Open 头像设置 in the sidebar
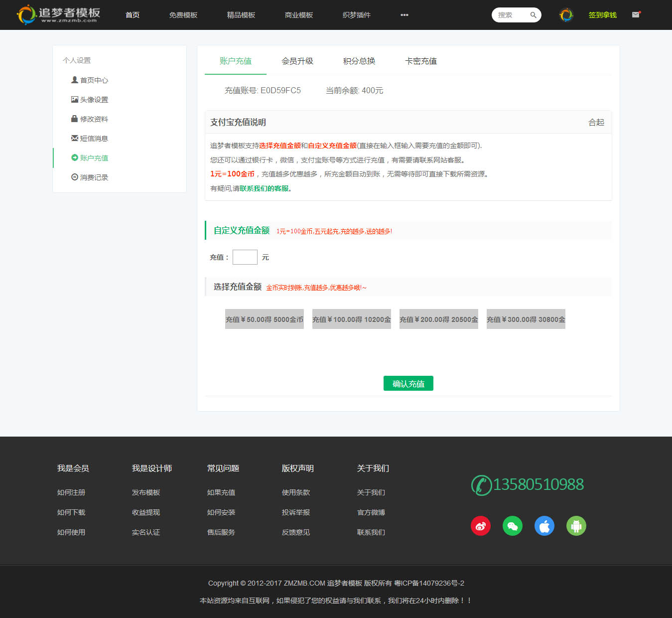The height and width of the screenshot is (618, 672). pyautogui.click(x=94, y=100)
